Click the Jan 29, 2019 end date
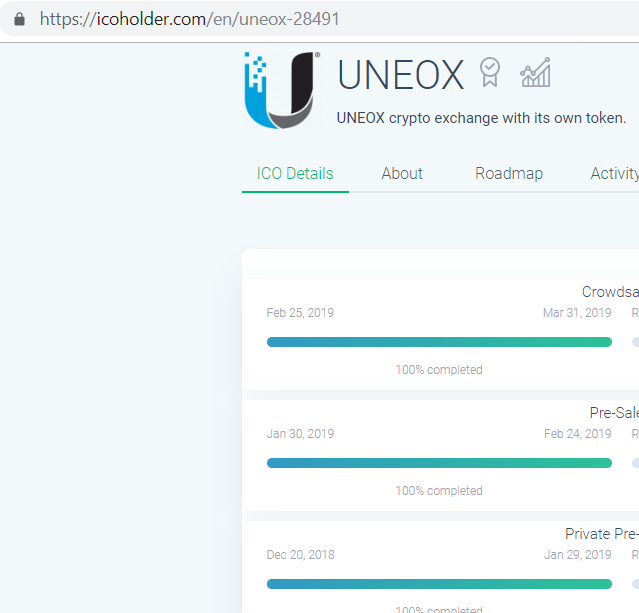The height and width of the screenshot is (613, 639). [x=578, y=555]
